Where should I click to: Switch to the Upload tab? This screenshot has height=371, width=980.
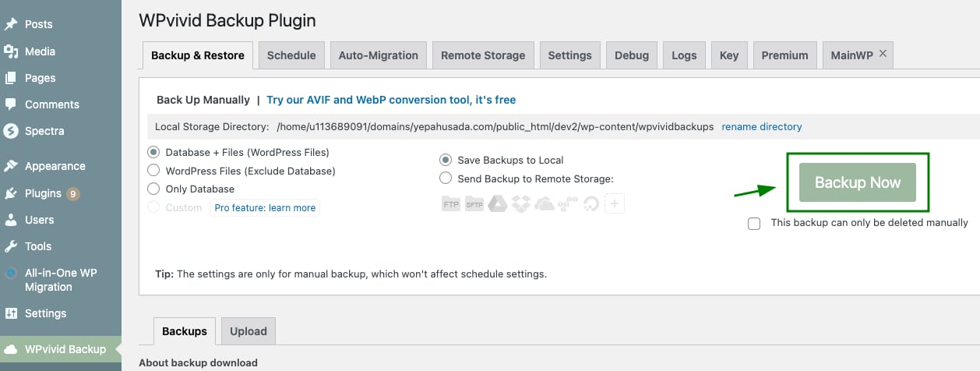[x=248, y=331]
